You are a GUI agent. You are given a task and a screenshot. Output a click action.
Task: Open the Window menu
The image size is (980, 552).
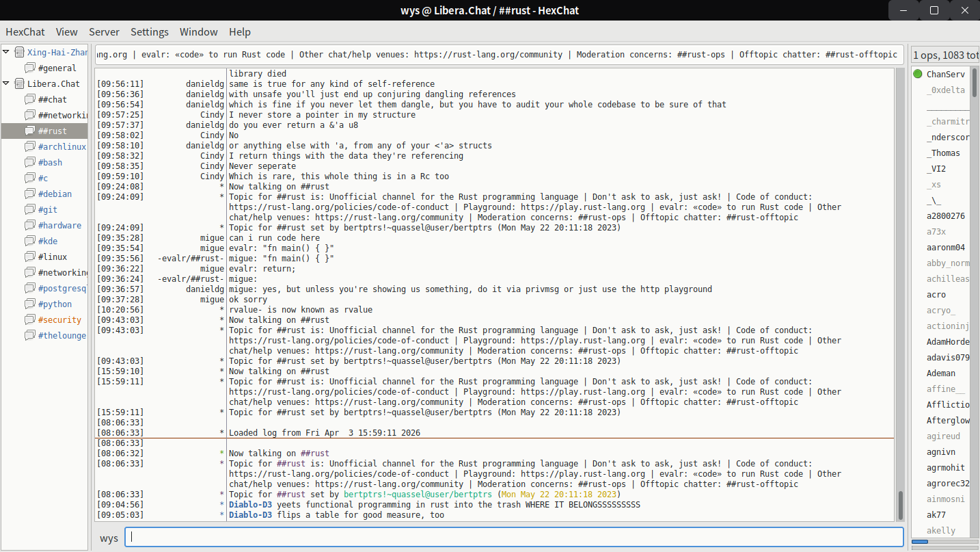[199, 31]
